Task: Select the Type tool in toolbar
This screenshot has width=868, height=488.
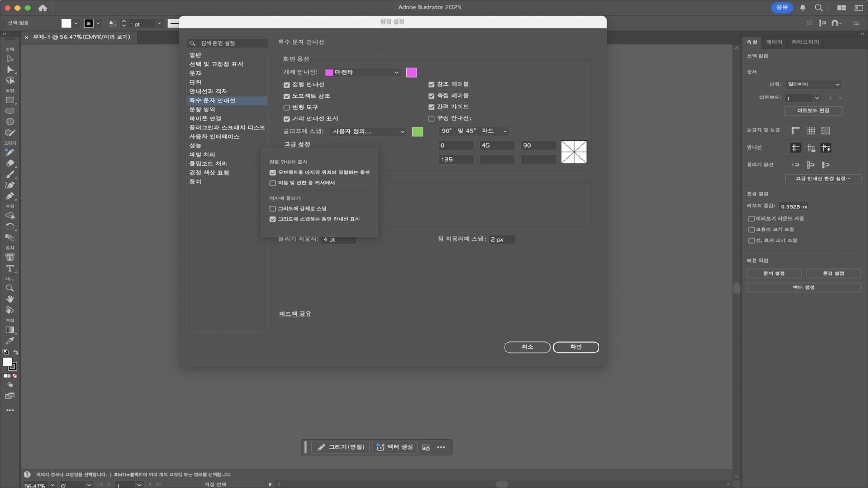Action: (x=9, y=268)
